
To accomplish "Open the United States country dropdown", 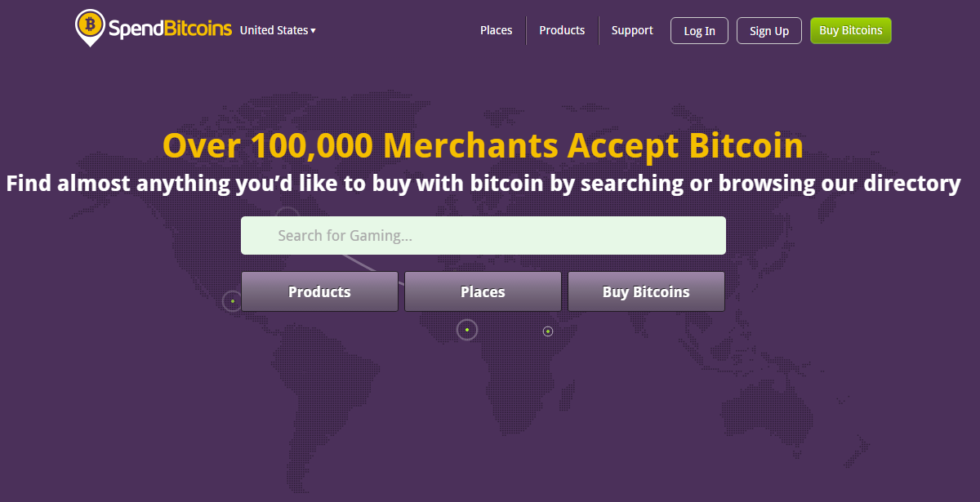I will (x=278, y=30).
